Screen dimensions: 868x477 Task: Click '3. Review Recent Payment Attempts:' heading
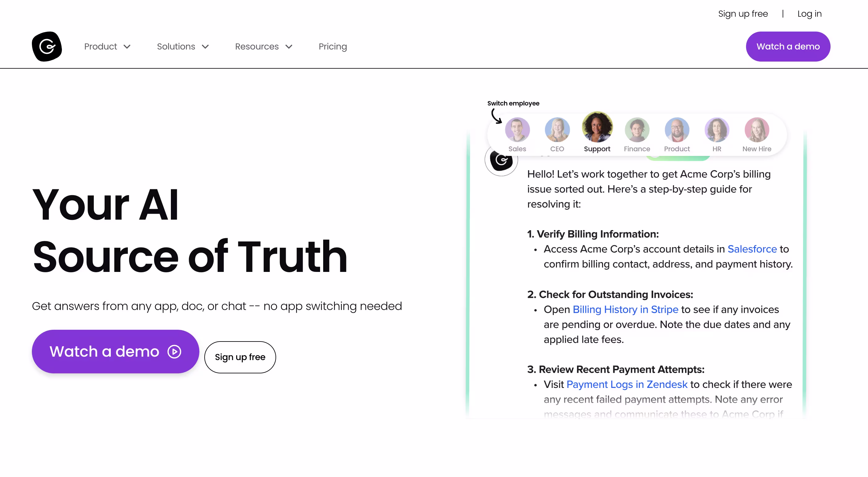coord(616,369)
